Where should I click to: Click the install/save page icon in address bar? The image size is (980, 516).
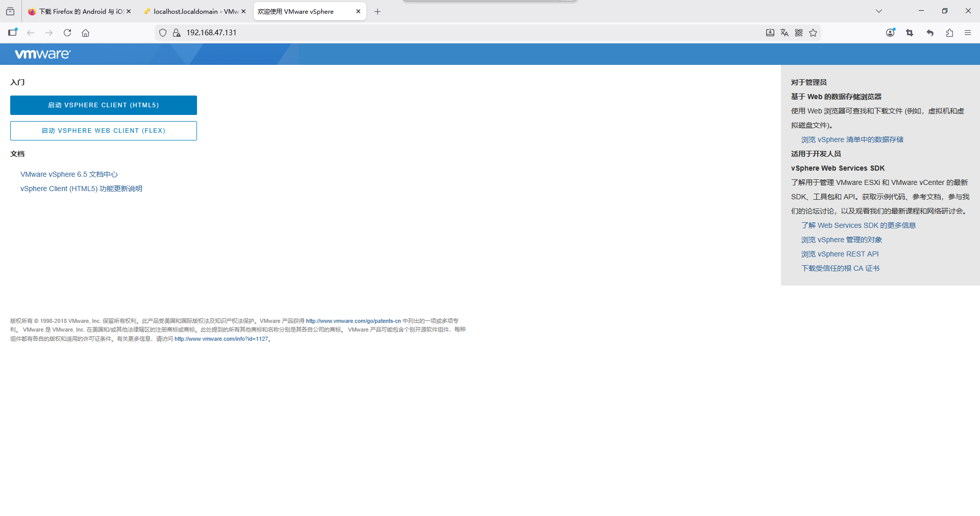click(x=770, y=33)
